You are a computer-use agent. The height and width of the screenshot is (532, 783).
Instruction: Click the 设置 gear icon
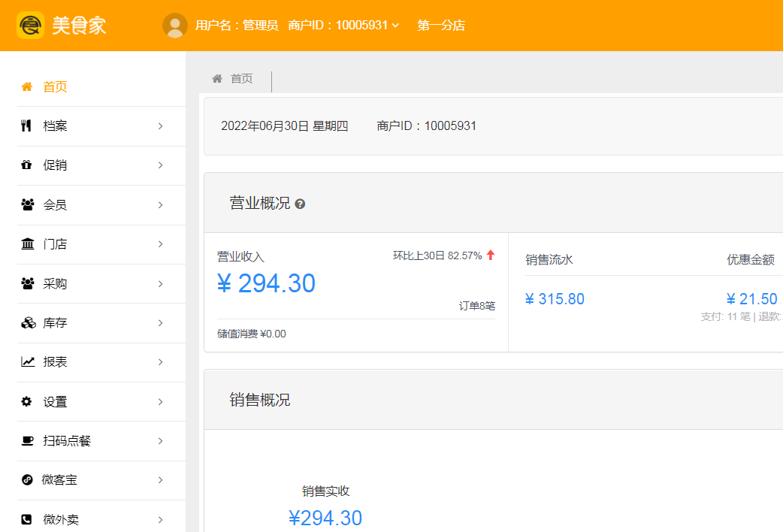pyautogui.click(x=27, y=401)
